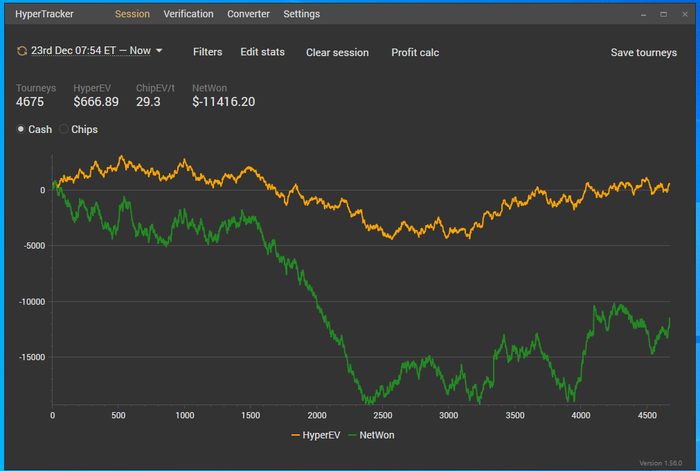This screenshot has width=700, height=471.
Task: Switch to the Session tab
Action: 132,14
